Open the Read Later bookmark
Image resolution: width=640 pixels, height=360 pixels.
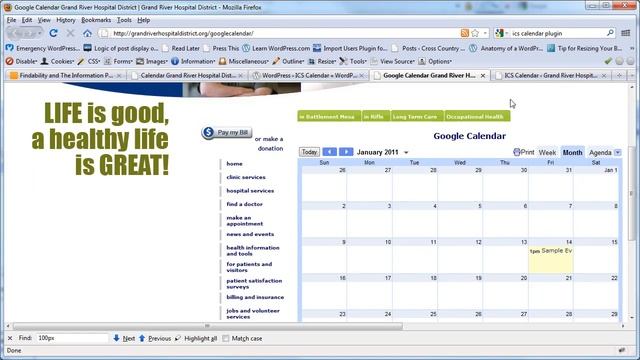180,48
